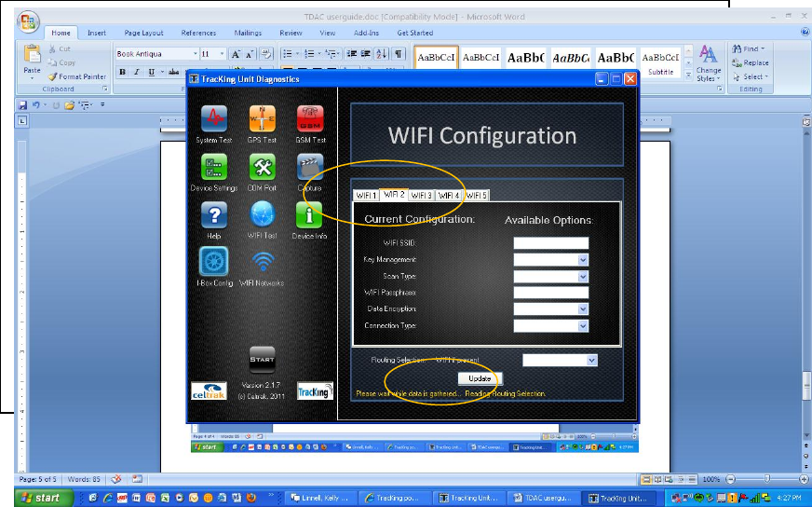The width and height of the screenshot is (812, 507).
Task: Click the Word zoom in plus button
Action: tap(804, 479)
